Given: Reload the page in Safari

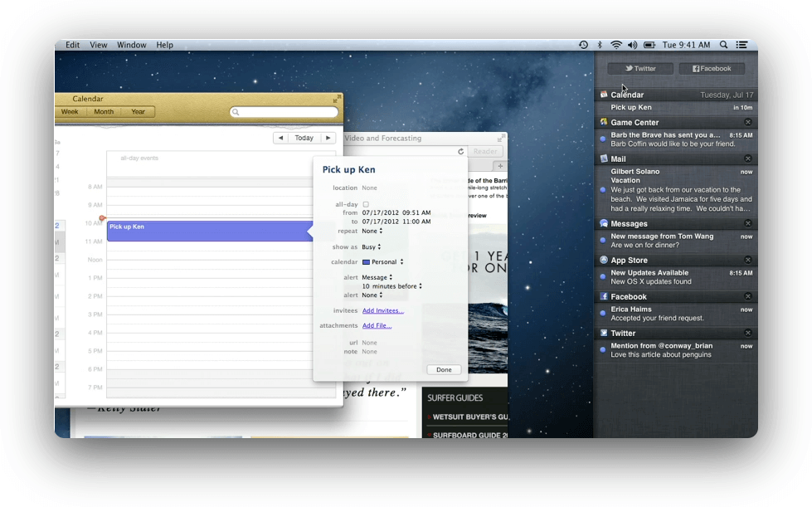Looking at the screenshot, I should coord(460,152).
